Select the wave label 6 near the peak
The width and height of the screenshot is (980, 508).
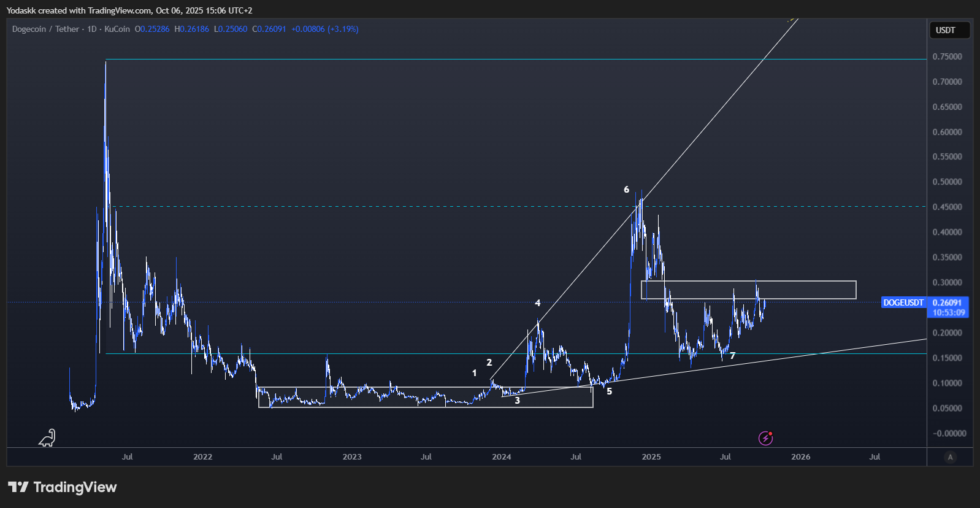click(626, 190)
